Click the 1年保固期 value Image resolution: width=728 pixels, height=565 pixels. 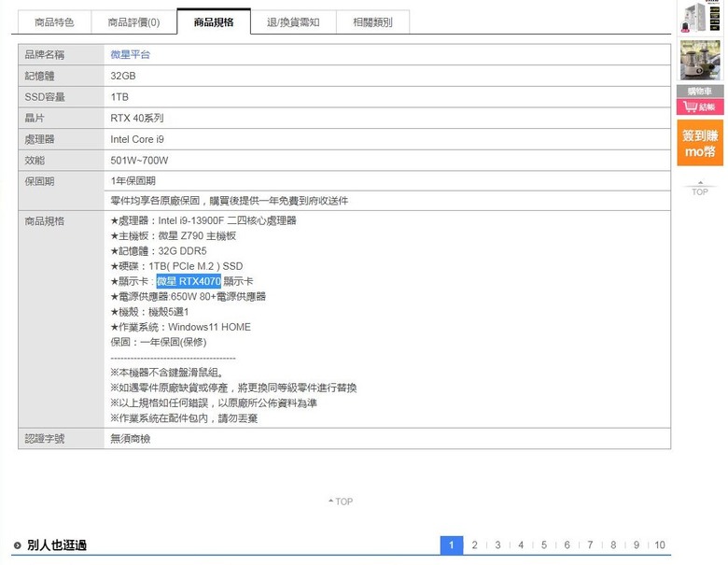[133, 181]
